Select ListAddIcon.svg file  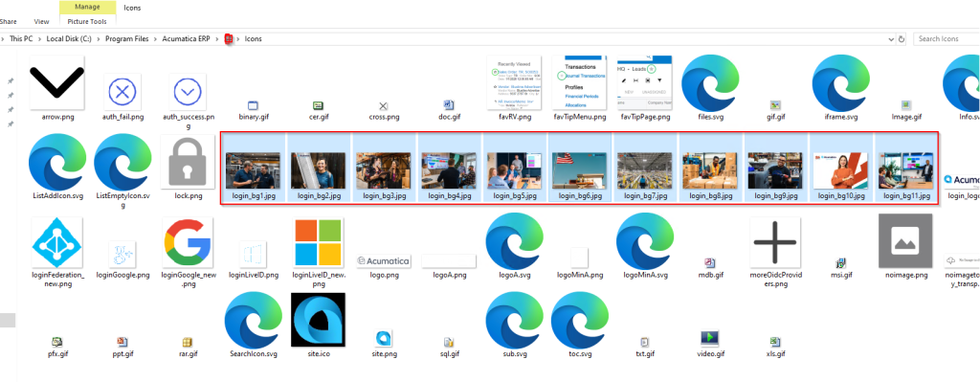(57, 163)
